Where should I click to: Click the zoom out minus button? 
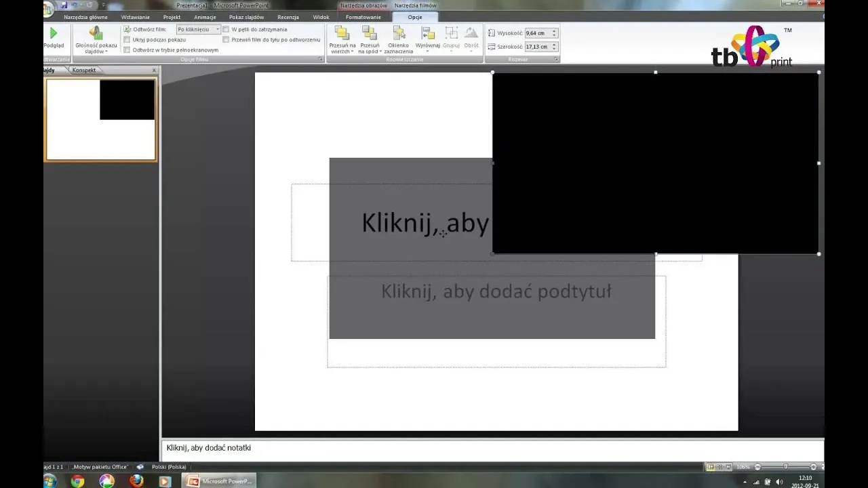point(757,467)
